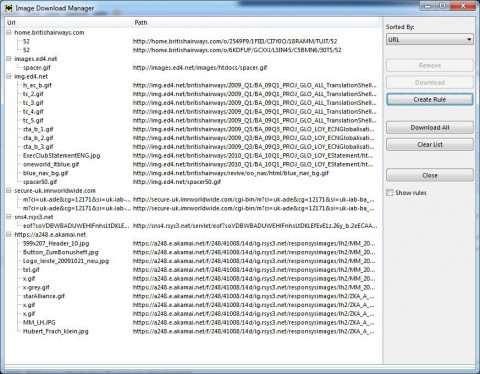Select the x-grey.gif entry

tap(36, 287)
